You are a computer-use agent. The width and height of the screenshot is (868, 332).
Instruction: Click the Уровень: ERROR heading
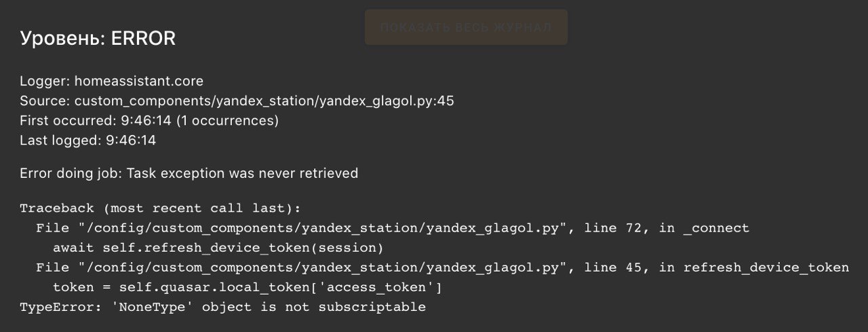(98, 39)
